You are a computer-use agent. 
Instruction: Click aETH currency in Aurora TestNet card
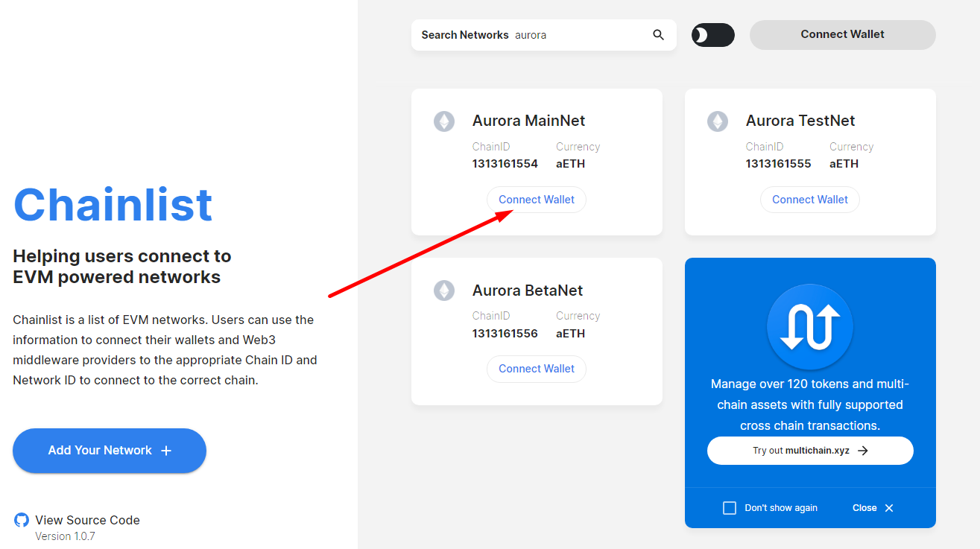[844, 164]
